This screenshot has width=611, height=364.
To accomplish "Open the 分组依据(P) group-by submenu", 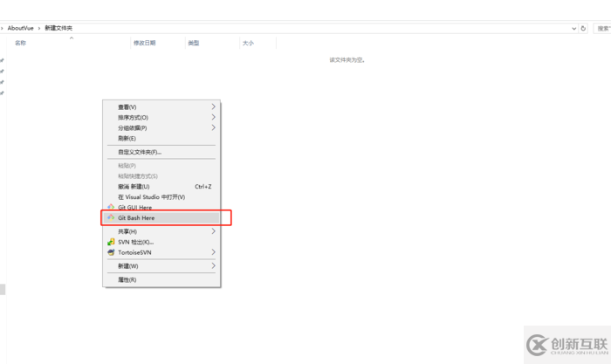I will [x=161, y=127].
